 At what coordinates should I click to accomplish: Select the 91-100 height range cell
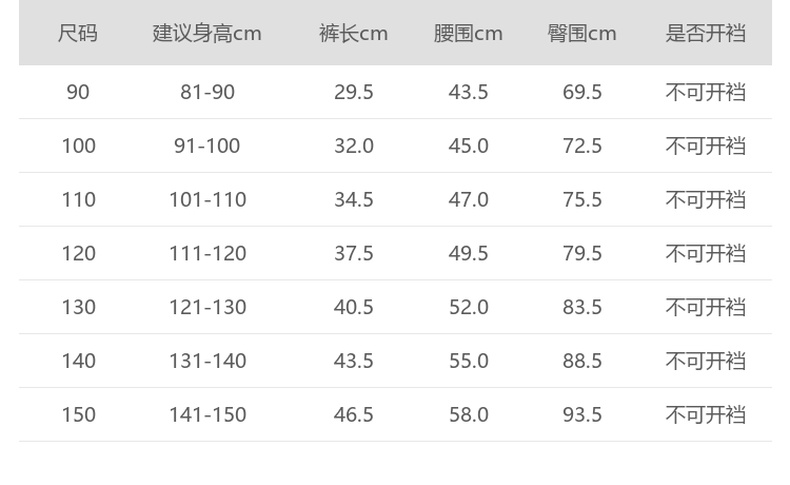[x=207, y=146]
